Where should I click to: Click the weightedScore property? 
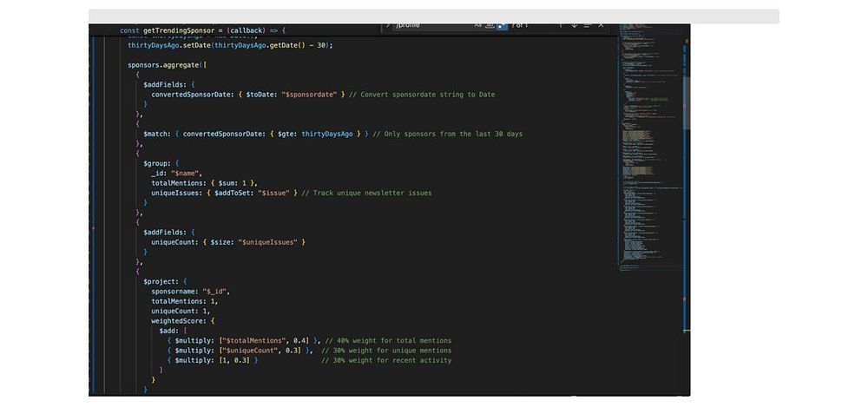tap(176, 320)
